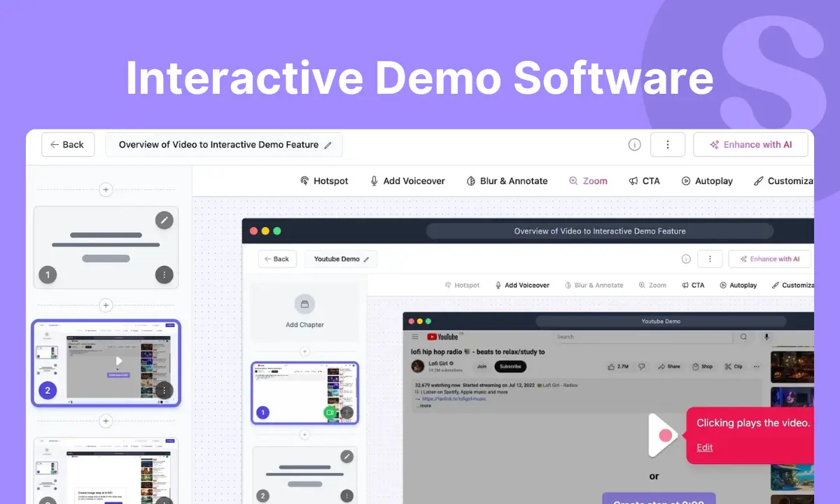Open the Edit link in the pink tooltip

pos(704,447)
